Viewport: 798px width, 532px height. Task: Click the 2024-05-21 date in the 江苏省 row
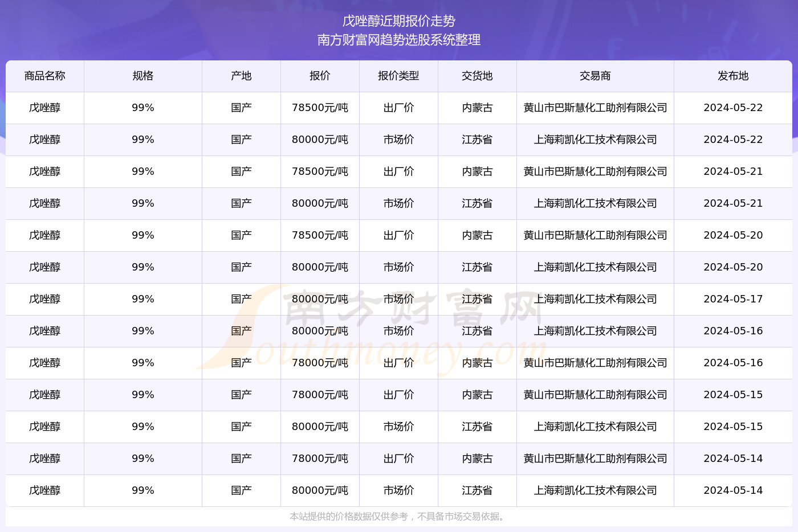734,203
